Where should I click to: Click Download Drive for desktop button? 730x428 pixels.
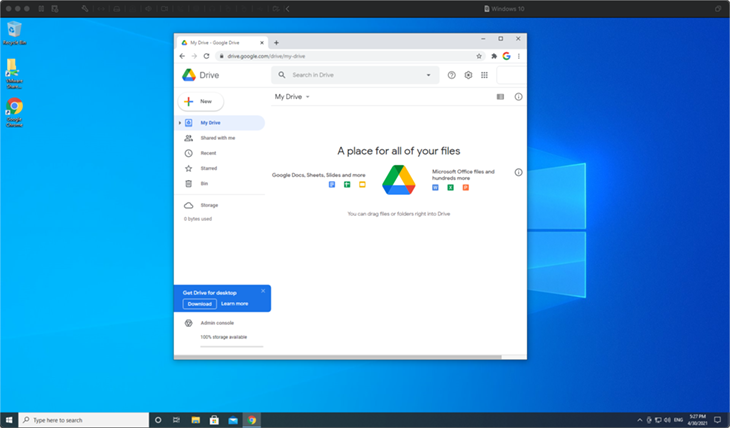tap(200, 303)
